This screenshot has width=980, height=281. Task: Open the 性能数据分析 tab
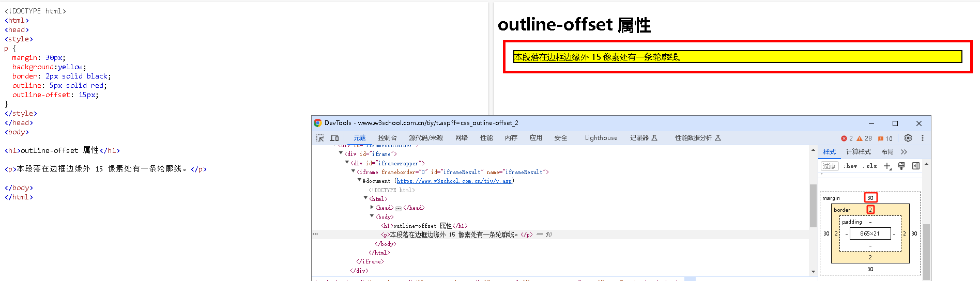point(698,138)
